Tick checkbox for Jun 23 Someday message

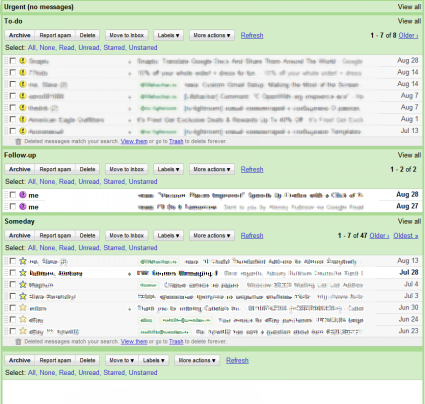click(13, 331)
